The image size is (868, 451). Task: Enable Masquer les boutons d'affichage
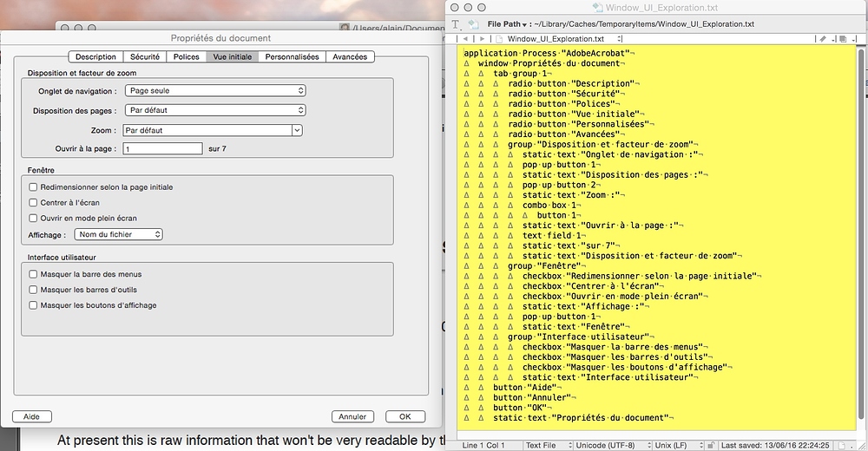click(x=33, y=305)
